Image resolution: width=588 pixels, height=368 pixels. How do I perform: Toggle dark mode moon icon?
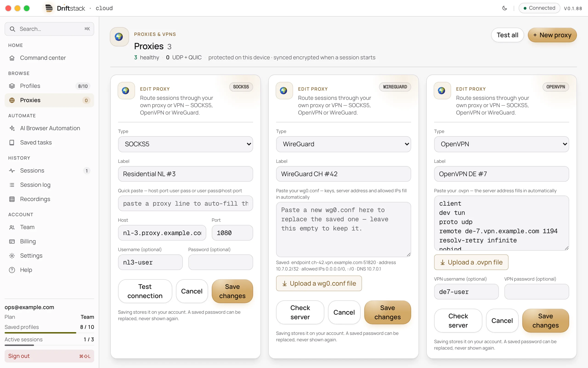click(504, 8)
